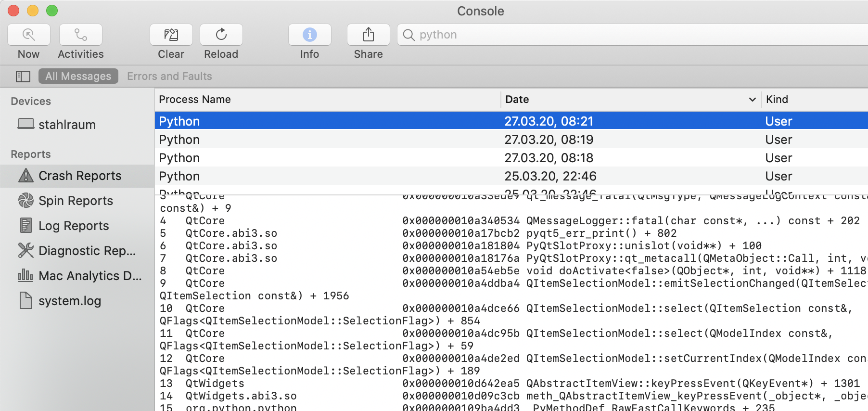Select the Python report from 25.03.20, 22:46
This screenshot has height=411, width=868.
(x=511, y=176)
